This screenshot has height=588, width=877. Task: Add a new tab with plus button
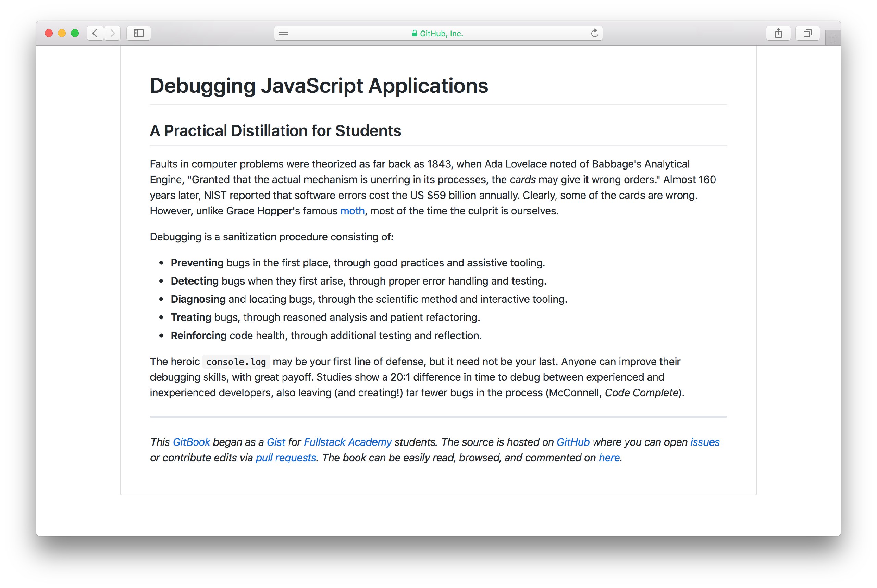pos(833,38)
